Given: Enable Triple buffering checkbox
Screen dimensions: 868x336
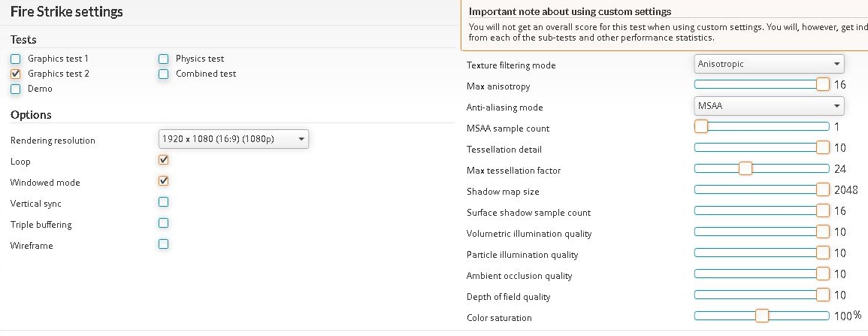Looking at the screenshot, I should (163, 223).
